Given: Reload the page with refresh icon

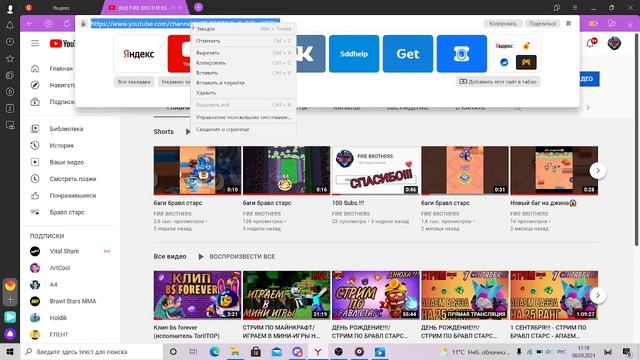Looking at the screenshot, I should [x=67, y=24].
